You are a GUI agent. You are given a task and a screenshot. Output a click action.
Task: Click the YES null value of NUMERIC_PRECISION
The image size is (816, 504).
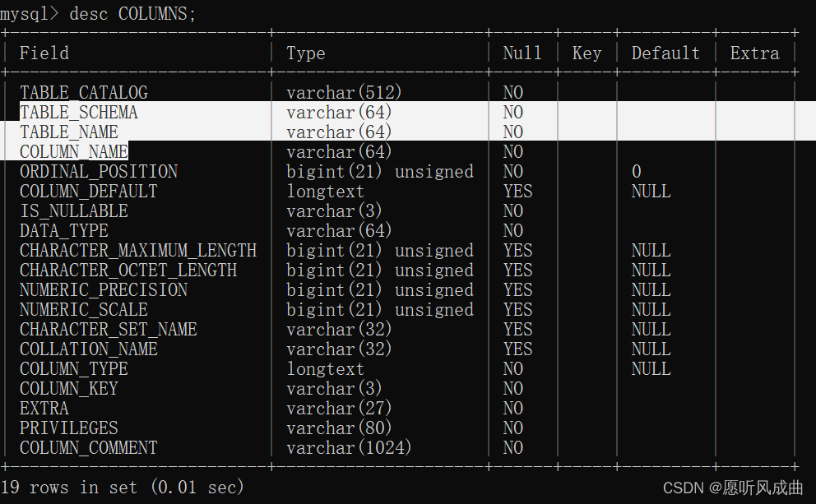click(517, 289)
